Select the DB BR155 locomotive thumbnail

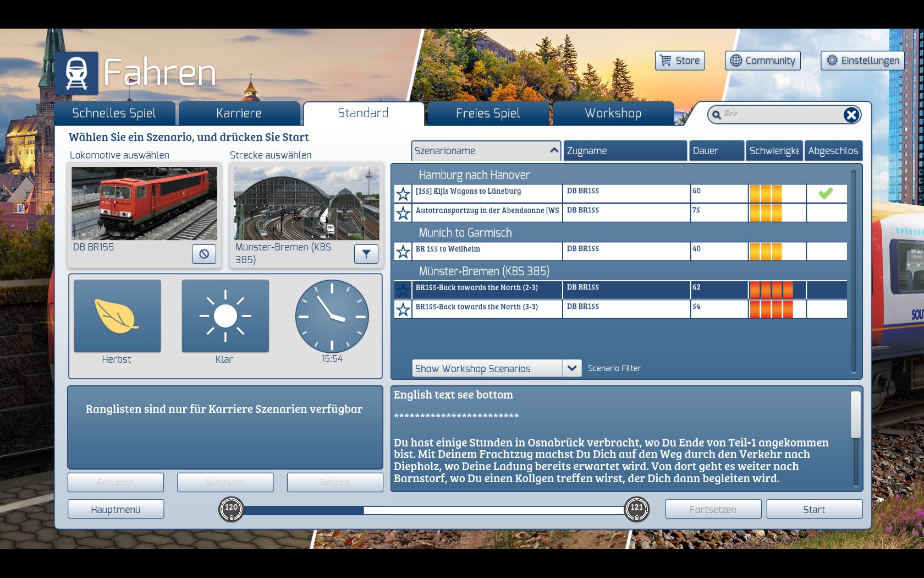click(144, 203)
